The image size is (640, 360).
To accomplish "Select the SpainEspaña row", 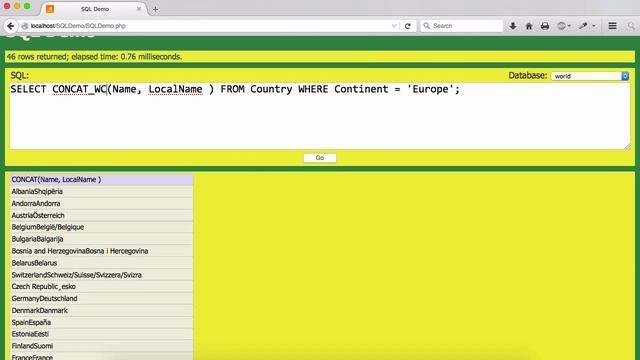I will (x=101, y=322).
